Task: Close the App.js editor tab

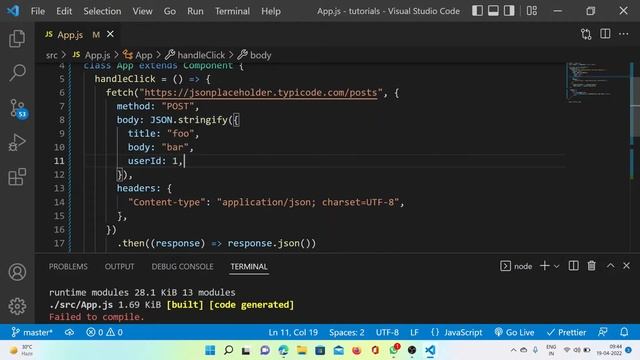Action: click(110, 34)
